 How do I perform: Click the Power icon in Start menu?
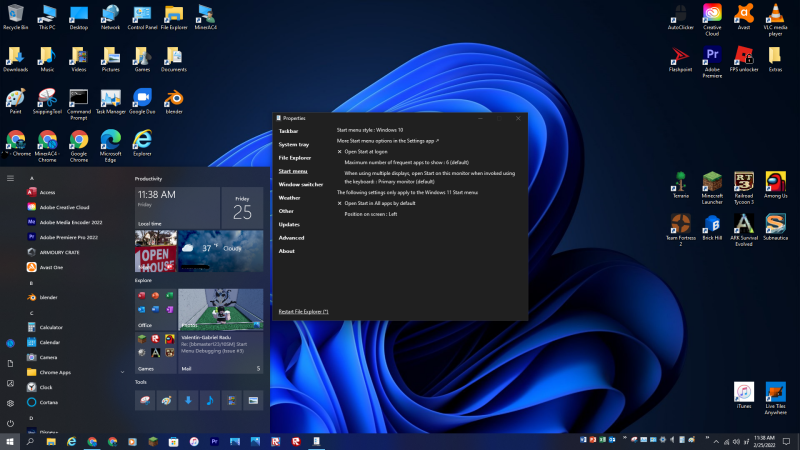click(x=10, y=423)
